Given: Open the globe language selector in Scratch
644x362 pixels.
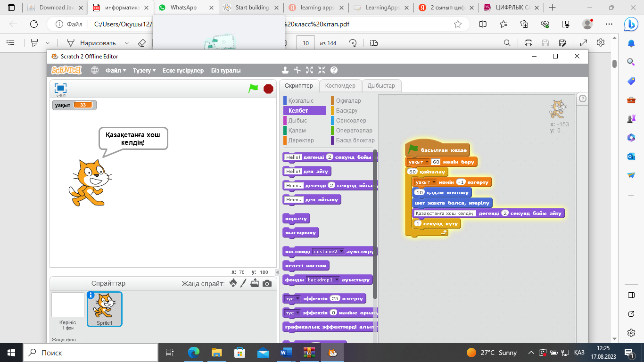Looking at the screenshot, I should click(95, 70).
